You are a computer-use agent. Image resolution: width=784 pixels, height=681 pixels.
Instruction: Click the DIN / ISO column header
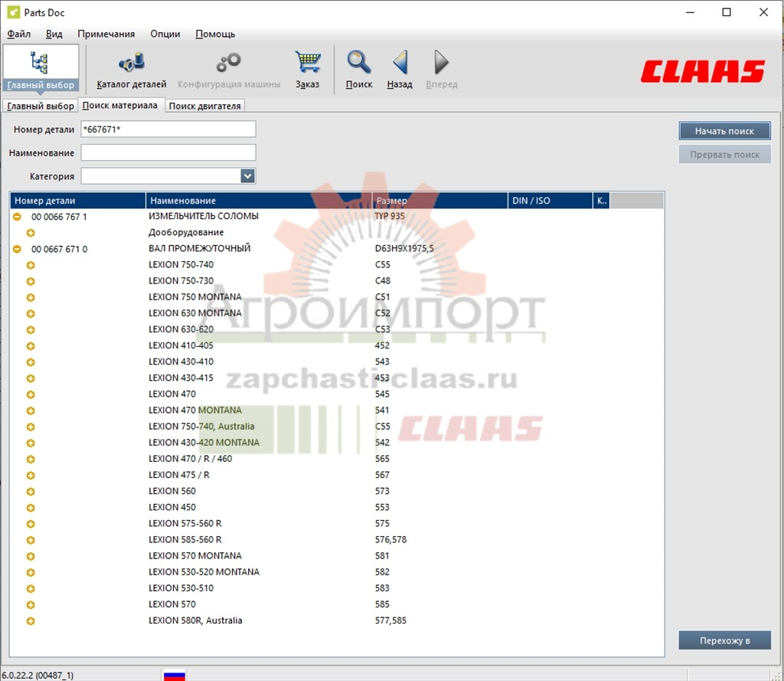(550, 201)
